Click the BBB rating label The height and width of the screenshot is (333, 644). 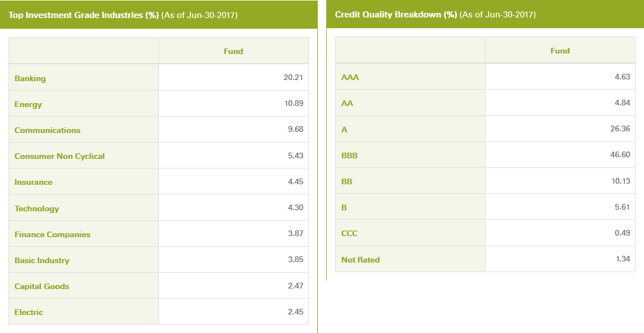tap(349, 156)
